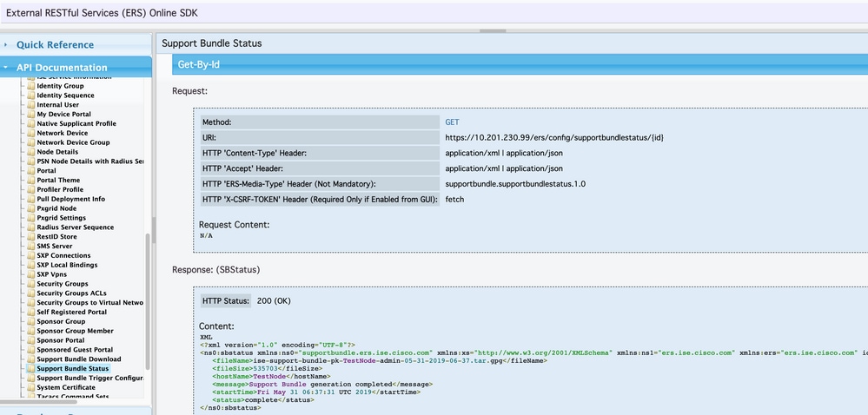The height and width of the screenshot is (415, 868).
Task: Open Pull Deployment Info entry
Action: point(71,199)
